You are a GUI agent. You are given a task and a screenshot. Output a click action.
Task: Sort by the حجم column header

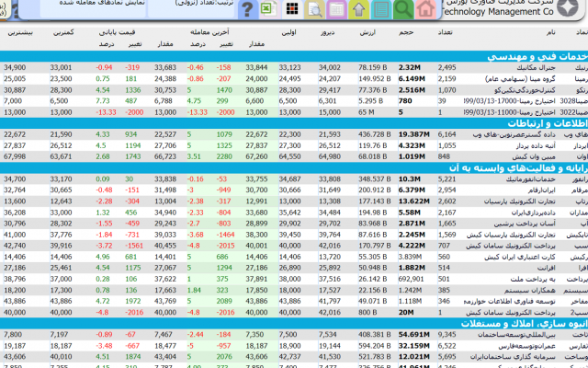(406, 31)
